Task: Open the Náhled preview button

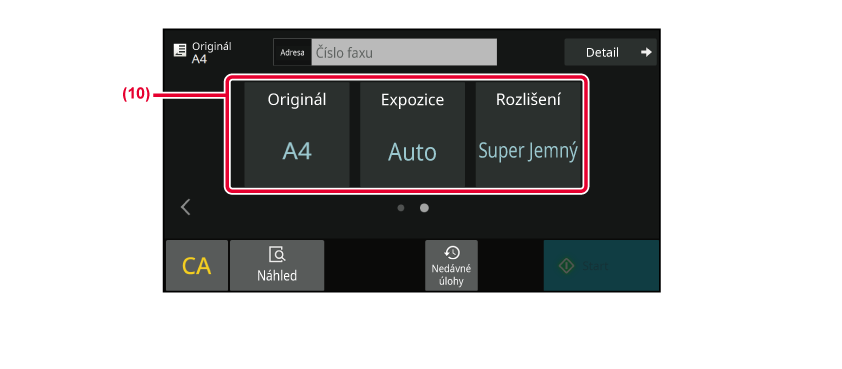Action: [x=277, y=265]
